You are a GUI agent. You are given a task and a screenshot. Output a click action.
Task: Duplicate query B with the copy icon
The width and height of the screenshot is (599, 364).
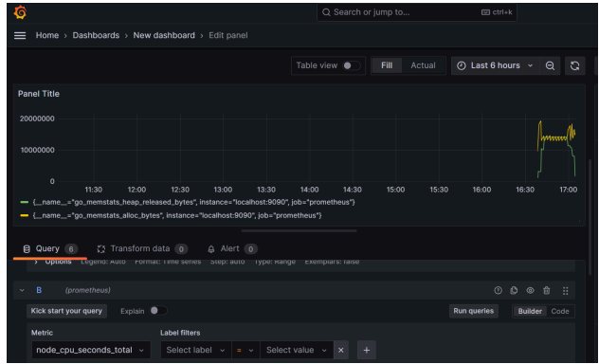(x=514, y=290)
